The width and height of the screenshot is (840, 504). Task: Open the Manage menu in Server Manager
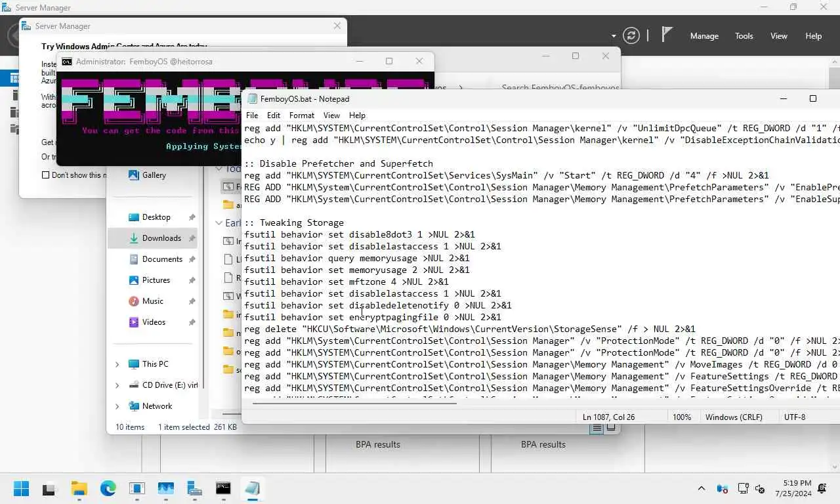pyautogui.click(x=704, y=36)
